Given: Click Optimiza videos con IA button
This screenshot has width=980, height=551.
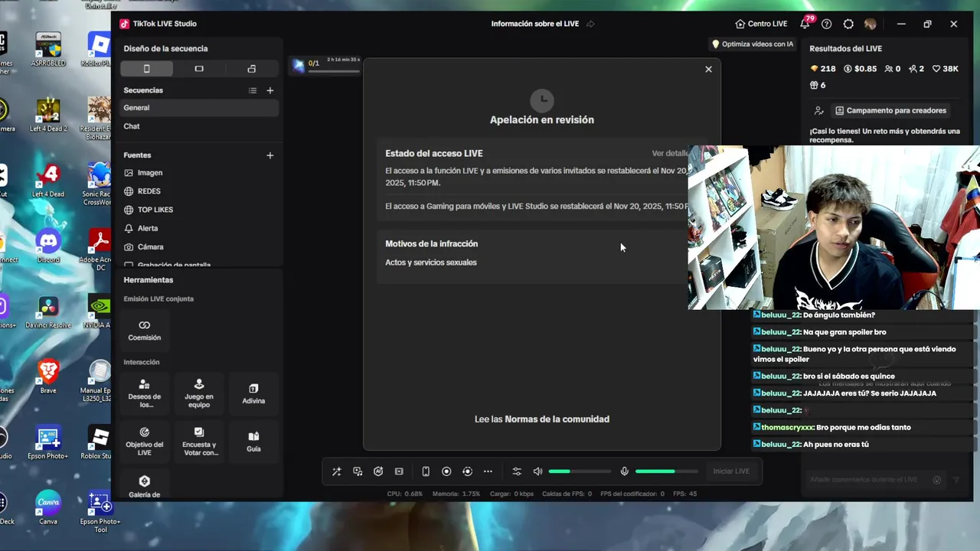Looking at the screenshot, I should [753, 44].
